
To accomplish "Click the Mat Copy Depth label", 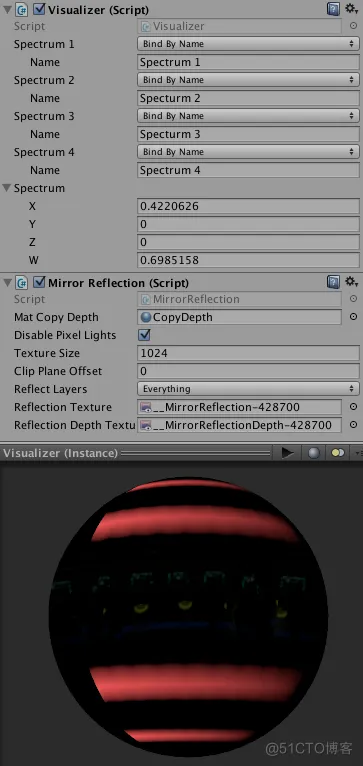I will tap(56, 318).
